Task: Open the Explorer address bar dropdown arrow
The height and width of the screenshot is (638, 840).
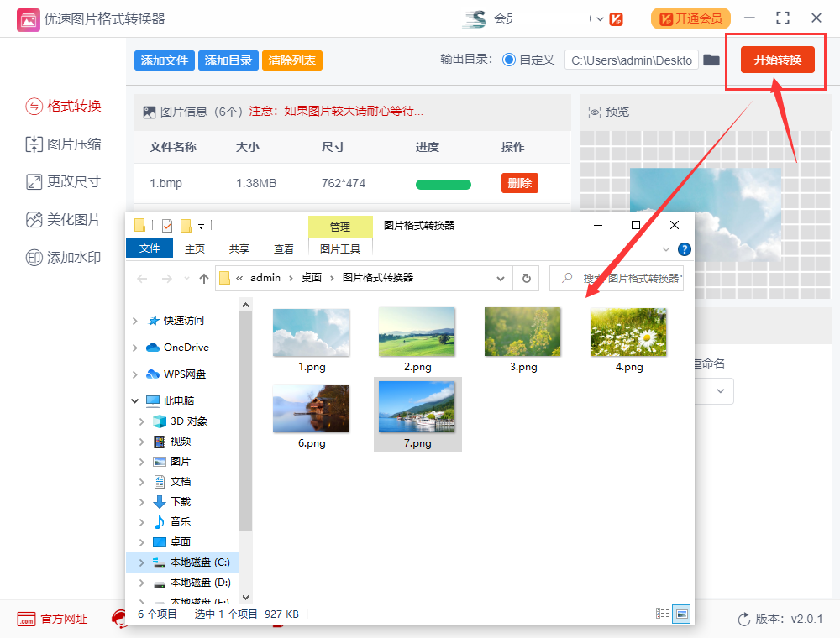Action: (x=501, y=278)
